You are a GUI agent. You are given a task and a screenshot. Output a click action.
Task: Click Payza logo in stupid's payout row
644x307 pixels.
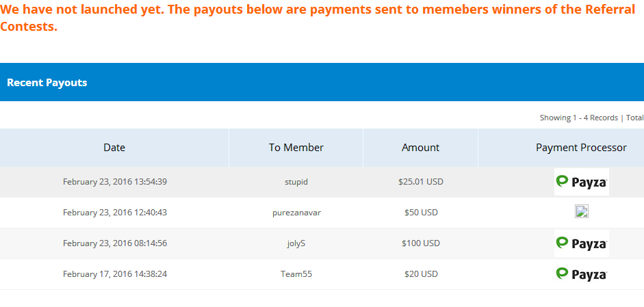coord(581,182)
